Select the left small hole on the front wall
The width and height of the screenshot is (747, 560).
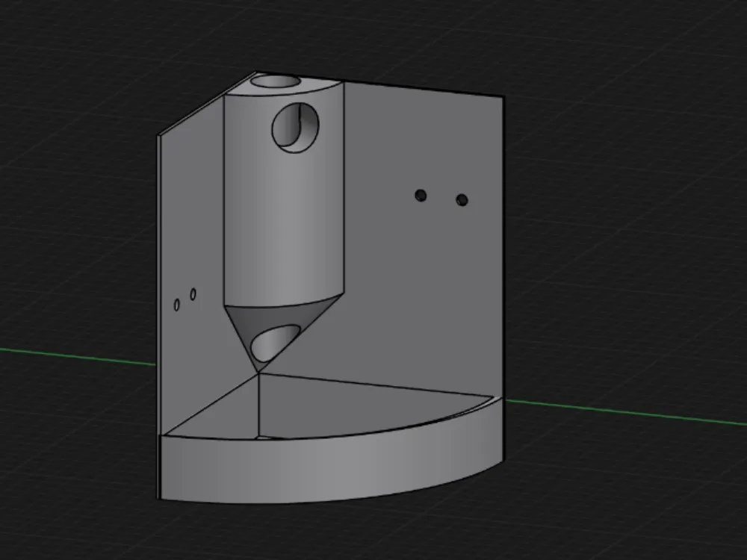click(x=176, y=303)
